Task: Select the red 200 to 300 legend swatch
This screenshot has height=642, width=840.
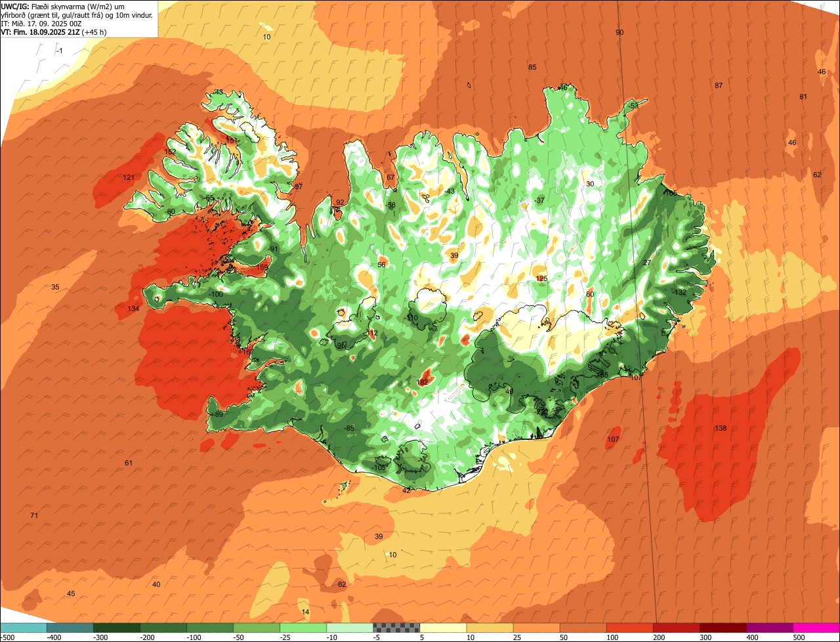Action: [675, 628]
